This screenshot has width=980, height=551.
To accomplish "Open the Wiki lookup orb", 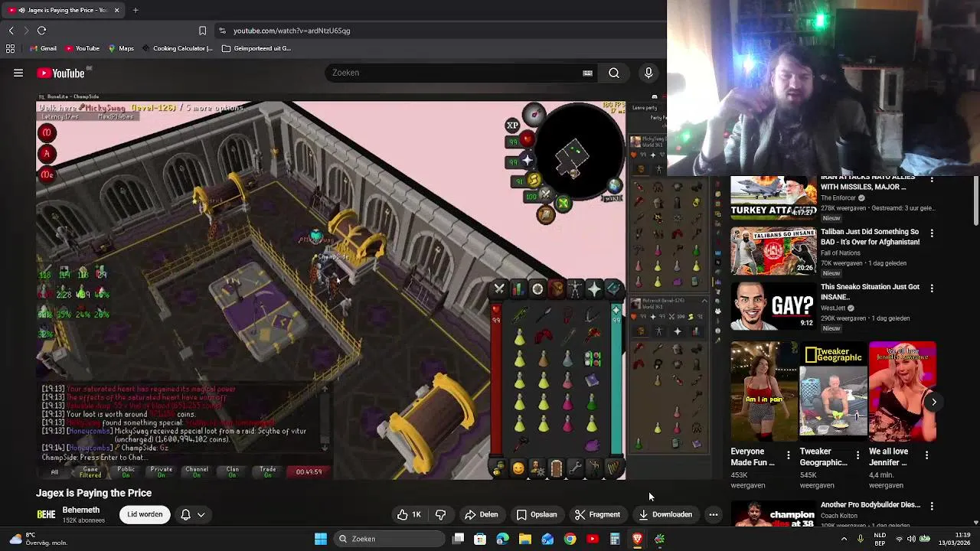I will pos(614,187).
